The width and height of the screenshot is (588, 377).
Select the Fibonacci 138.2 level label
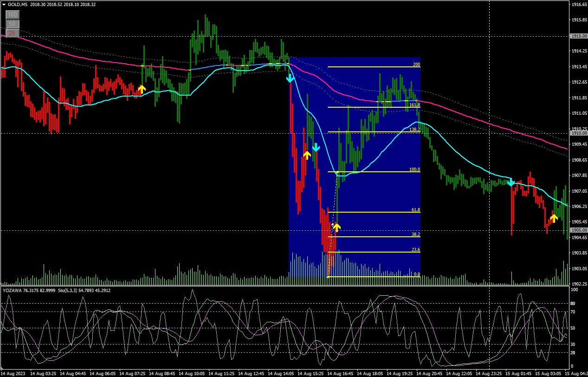(415, 130)
